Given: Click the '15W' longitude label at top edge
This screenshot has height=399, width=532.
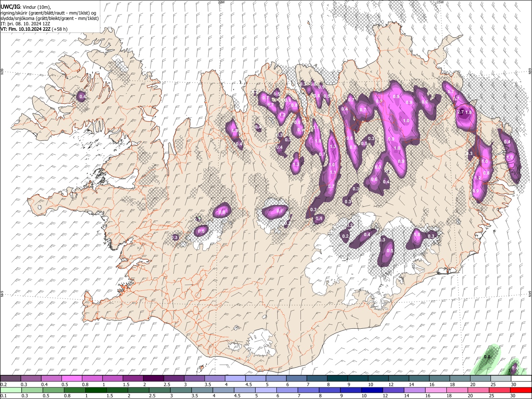Looking at the screenshot, I should (440, 2).
